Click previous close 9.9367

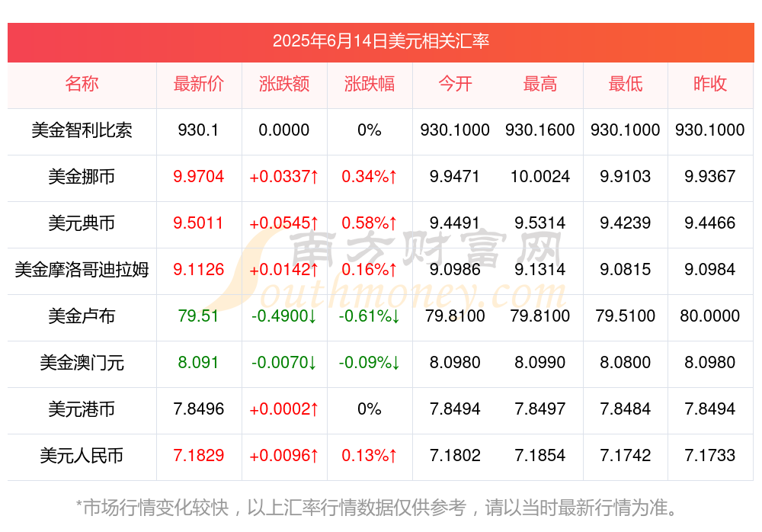click(710, 177)
